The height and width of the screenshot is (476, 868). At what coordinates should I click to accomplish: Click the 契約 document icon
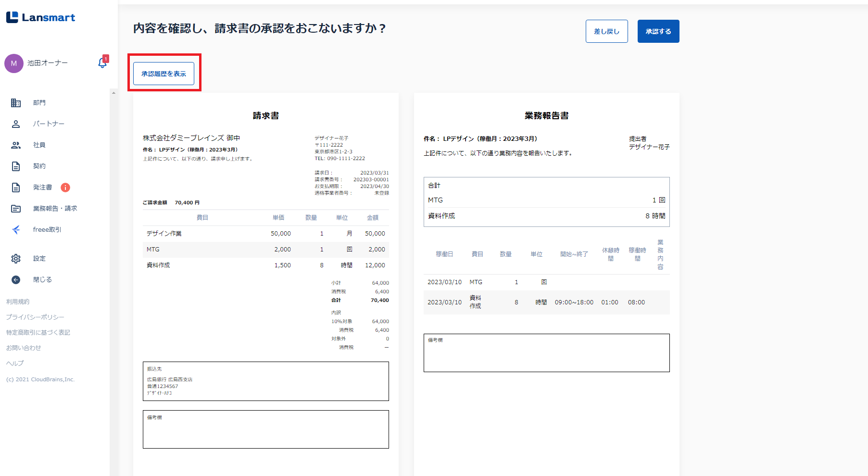point(16,166)
